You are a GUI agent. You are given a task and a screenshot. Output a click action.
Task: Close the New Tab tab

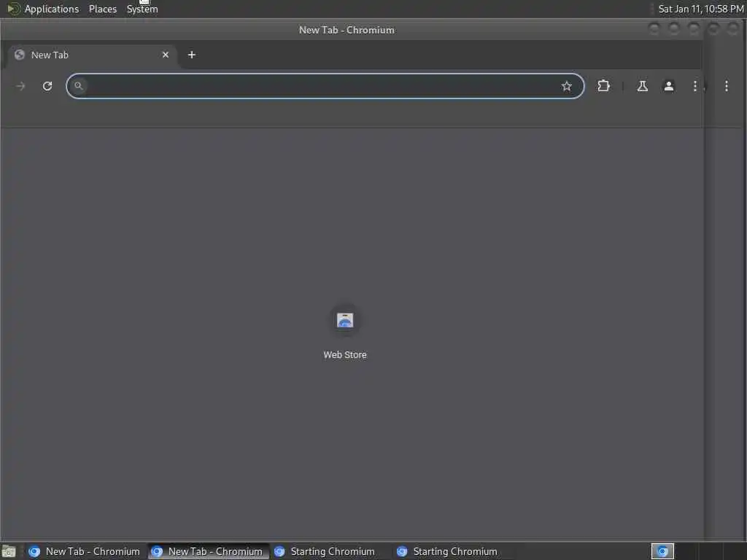click(166, 55)
